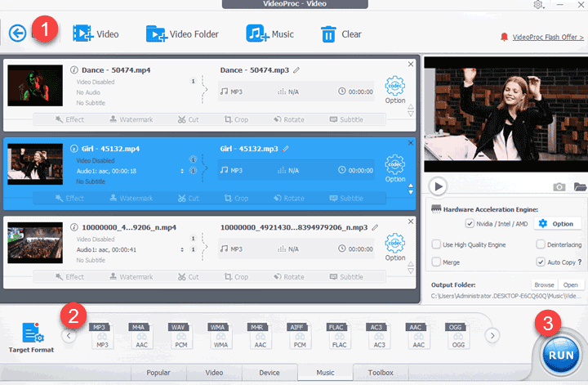The width and height of the screenshot is (588, 385).
Task: Play the preview video
Action: pos(438,186)
